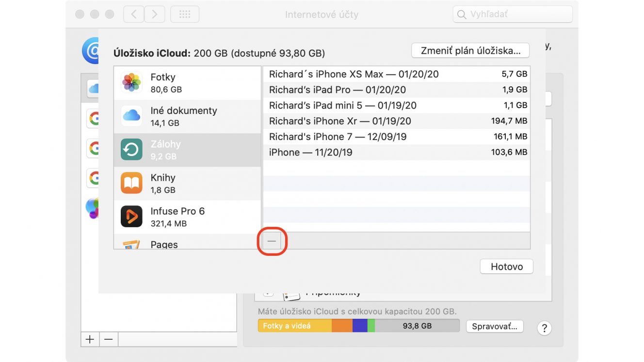The height and width of the screenshot is (362, 644).
Task: Click the 194,7 MB size value
Action: (509, 121)
